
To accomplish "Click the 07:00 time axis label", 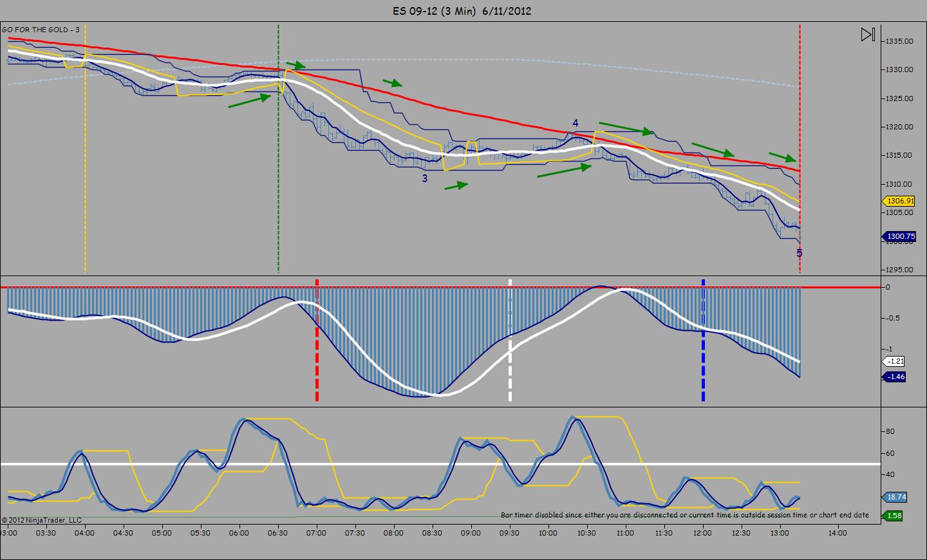I will 316,533.
